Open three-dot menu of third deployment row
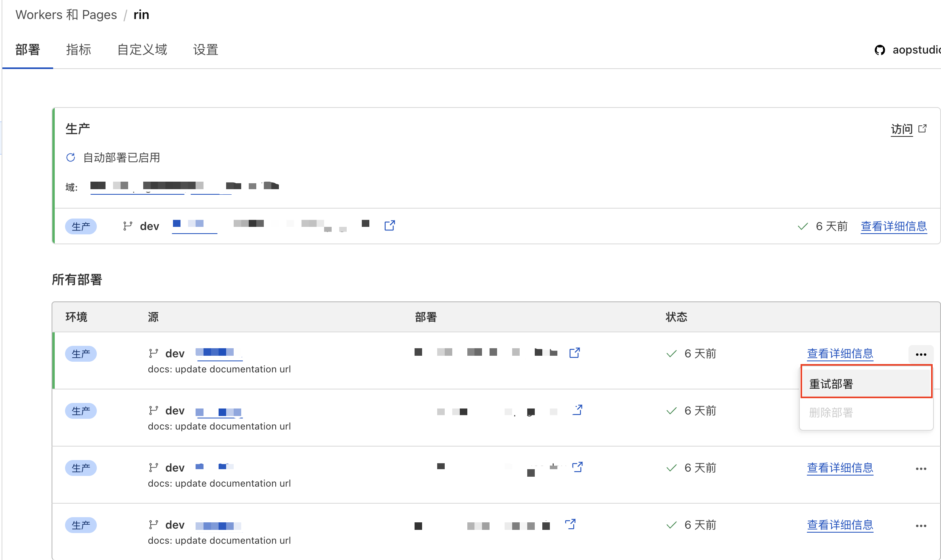 (921, 468)
